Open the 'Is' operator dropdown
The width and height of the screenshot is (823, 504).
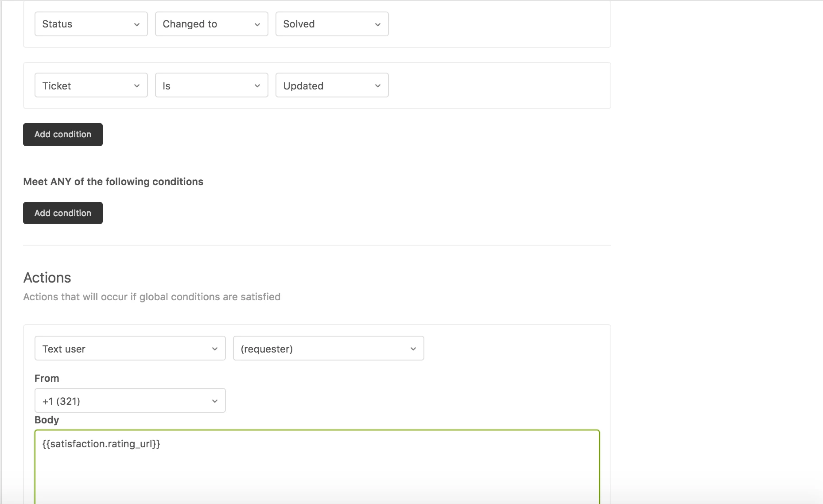211,85
